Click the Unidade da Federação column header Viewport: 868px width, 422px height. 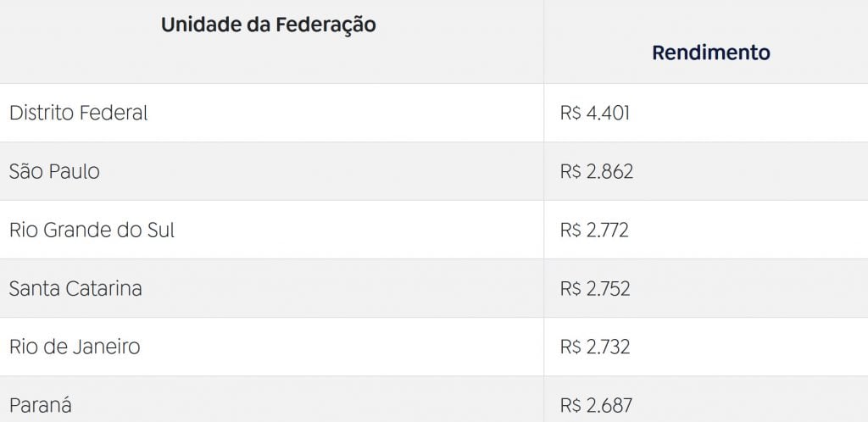(269, 25)
